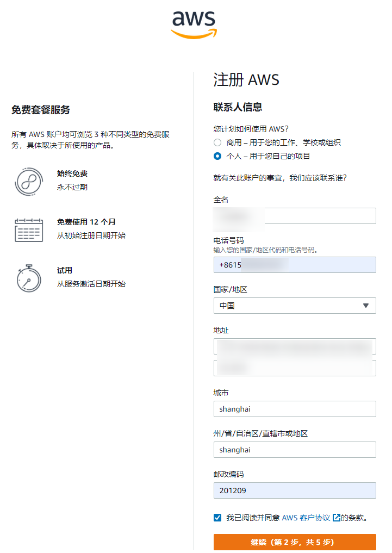Click the 联系人信息 heading

pos(238,107)
